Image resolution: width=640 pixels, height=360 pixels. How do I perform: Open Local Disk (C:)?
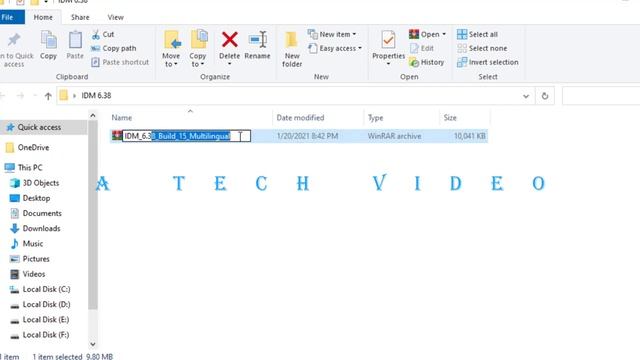[46, 289]
